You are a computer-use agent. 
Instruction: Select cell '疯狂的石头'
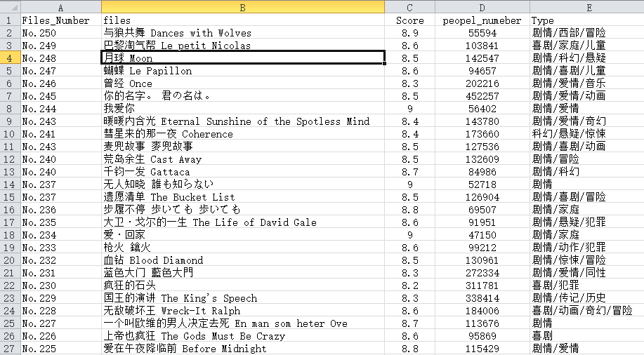click(243, 286)
